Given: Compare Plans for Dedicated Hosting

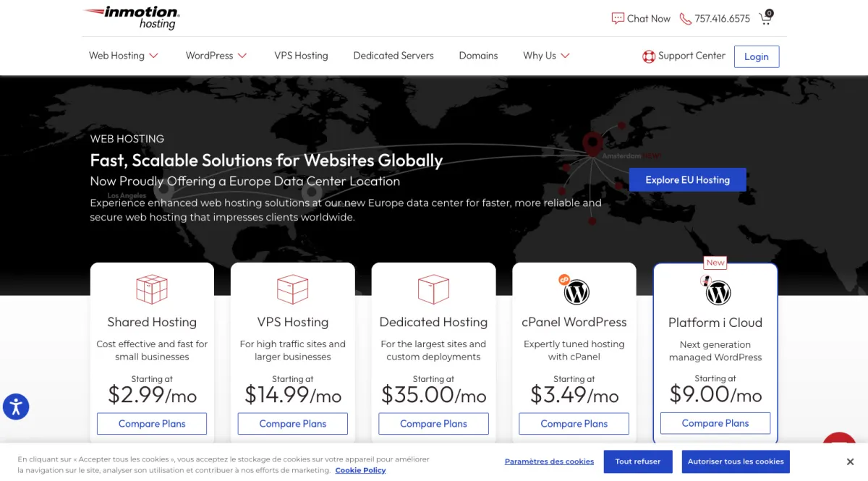Looking at the screenshot, I should point(433,424).
